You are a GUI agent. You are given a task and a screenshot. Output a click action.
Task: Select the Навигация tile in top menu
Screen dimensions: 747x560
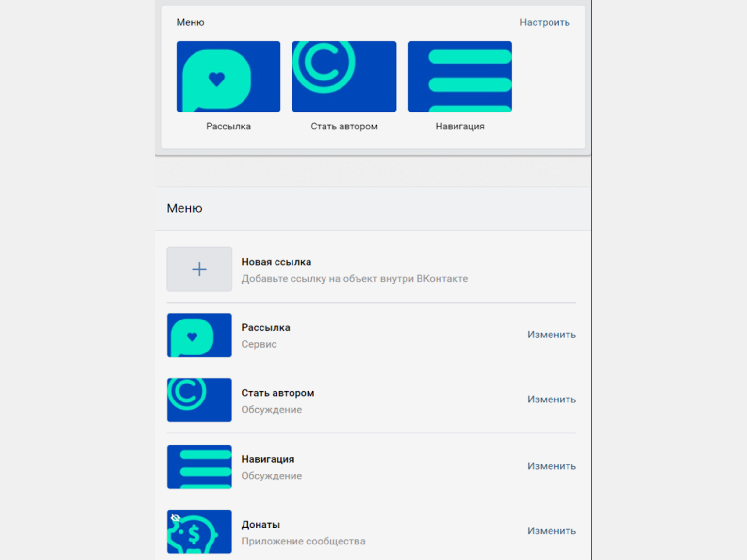click(459, 77)
